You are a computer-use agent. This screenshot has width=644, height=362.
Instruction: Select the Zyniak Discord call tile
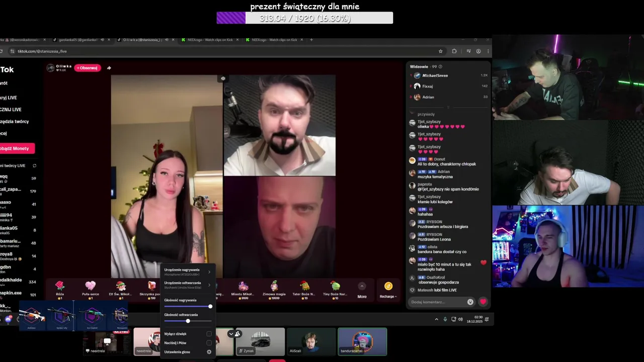[261, 342]
